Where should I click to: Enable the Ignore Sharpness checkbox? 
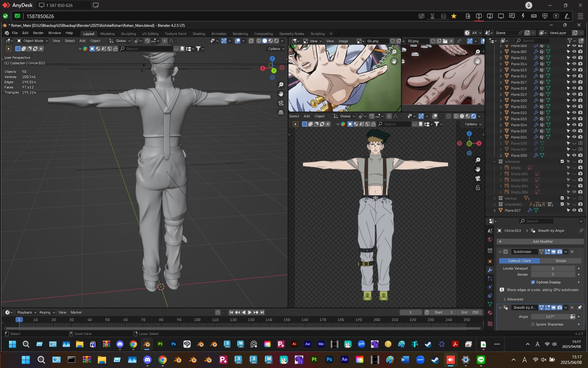533,324
